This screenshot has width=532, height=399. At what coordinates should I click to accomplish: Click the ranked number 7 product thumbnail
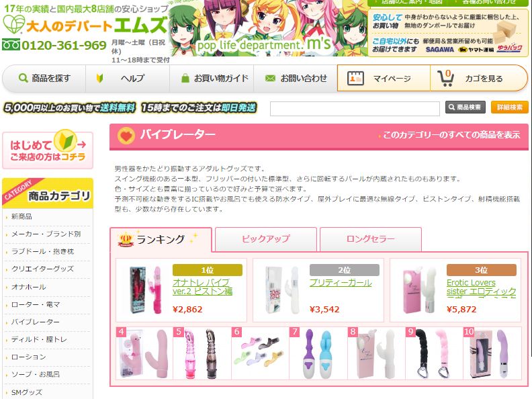(x=318, y=353)
